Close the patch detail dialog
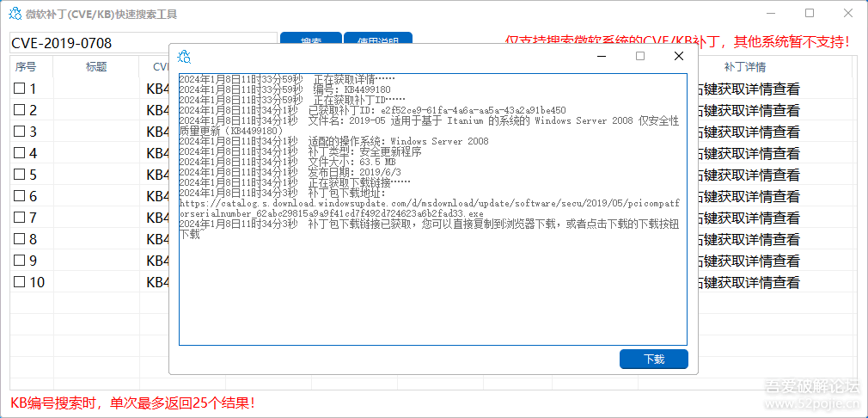 [679, 56]
